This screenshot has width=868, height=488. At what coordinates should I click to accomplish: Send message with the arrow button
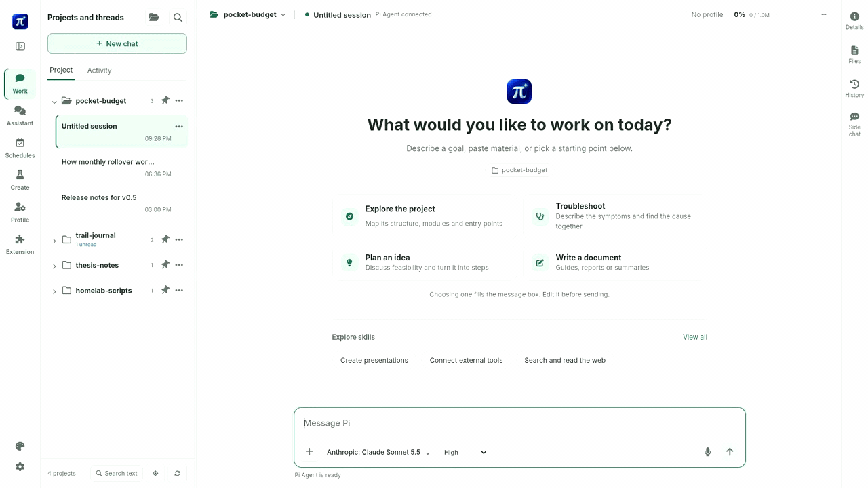[730, 452]
